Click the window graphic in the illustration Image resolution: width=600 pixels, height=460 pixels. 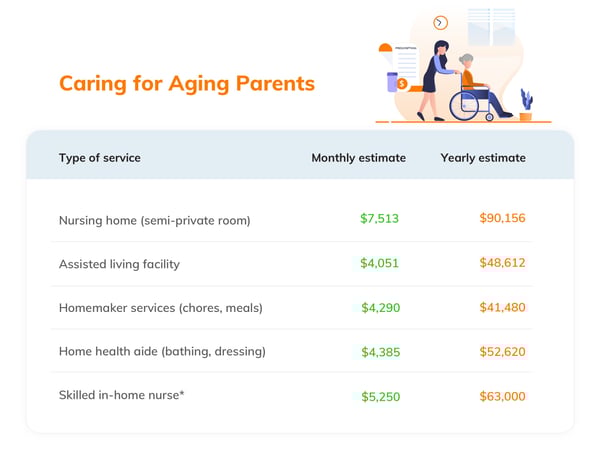(491, 27)
